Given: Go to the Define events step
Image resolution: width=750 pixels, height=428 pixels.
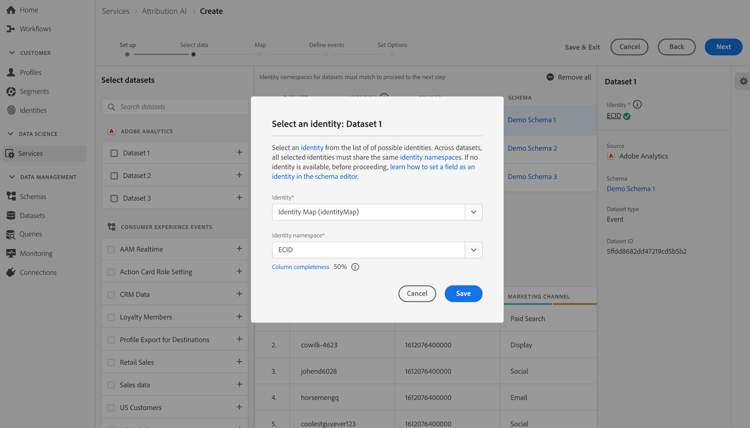Looking at the screenshot, I should [x=326, y=54].
